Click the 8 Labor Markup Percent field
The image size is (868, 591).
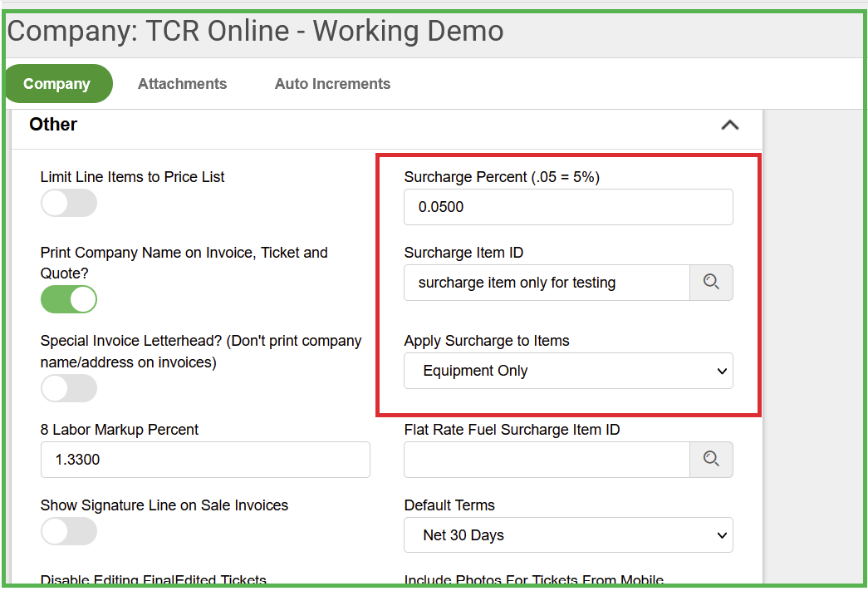pyautogui.click(x=205, y=459)
